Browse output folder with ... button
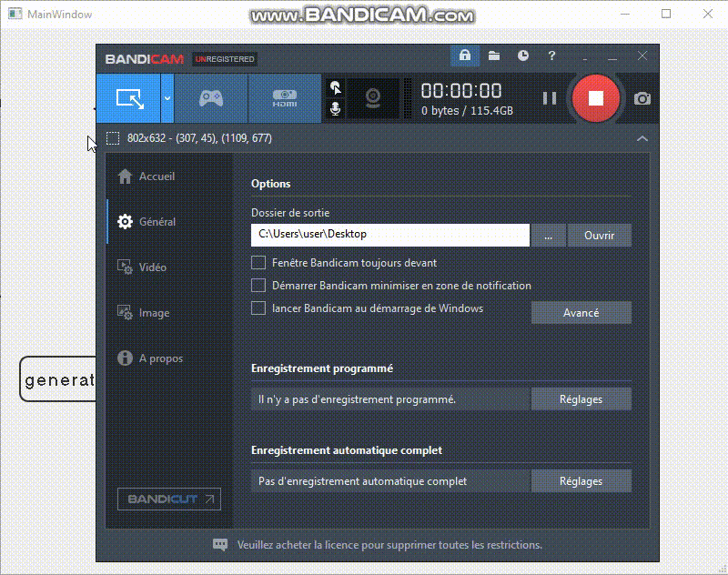This screenshot has width=728, height=575. click(x=549, y=236)
